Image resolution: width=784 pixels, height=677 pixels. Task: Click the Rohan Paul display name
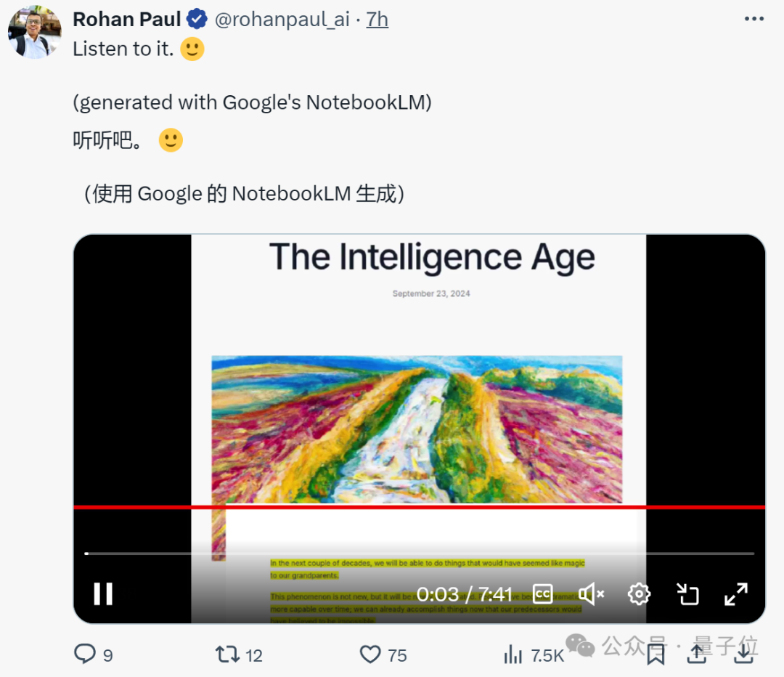[x=126, y=20]
